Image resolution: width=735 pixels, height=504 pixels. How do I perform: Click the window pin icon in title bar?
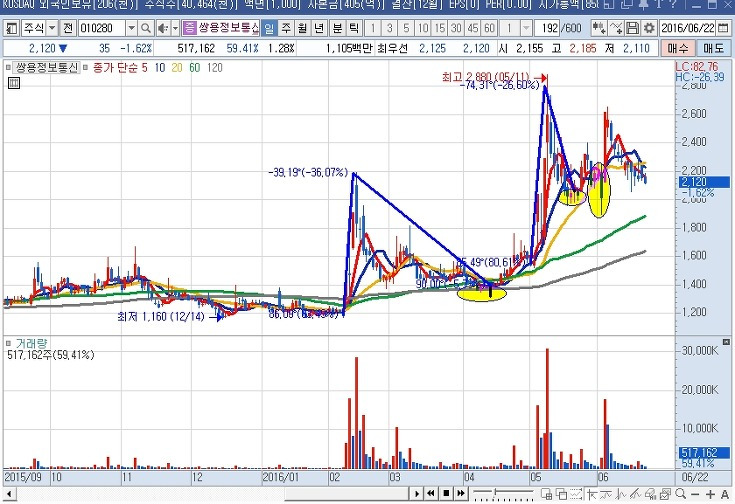pos(644,4)
